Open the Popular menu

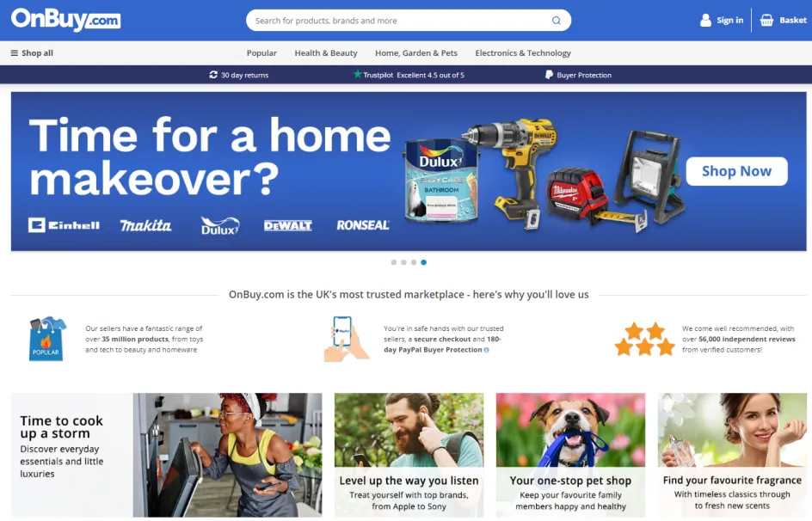pos(261,52)
